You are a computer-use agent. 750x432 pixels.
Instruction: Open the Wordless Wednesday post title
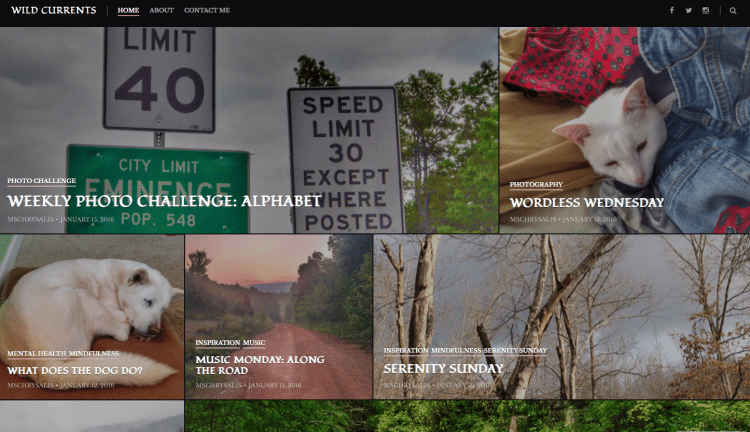coord(587,202)
